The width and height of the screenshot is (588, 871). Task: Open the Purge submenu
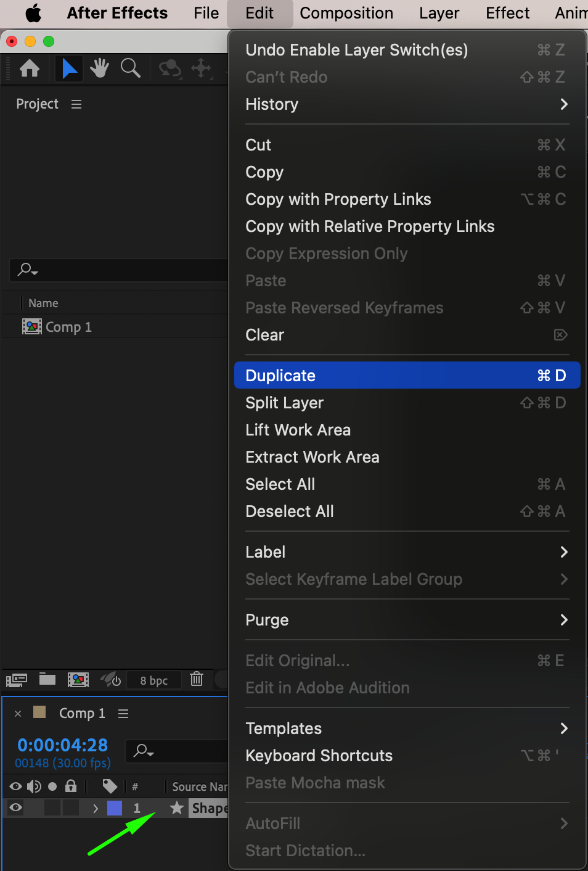(407, 620)
